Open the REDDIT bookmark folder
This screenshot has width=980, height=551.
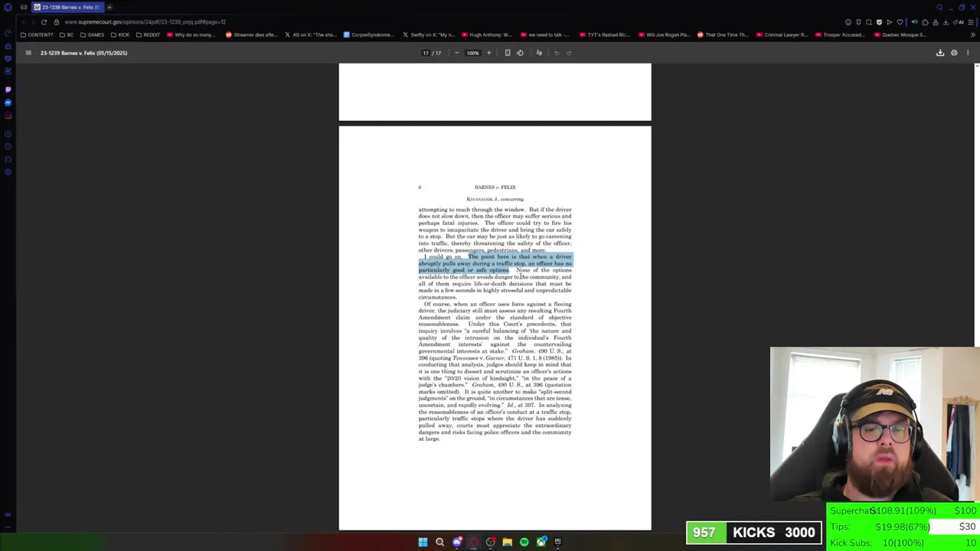149,34
